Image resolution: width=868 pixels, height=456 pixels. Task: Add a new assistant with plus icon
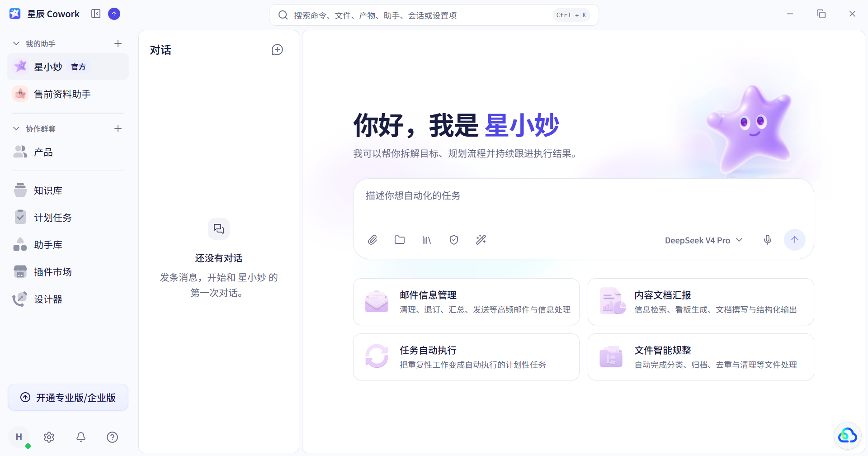point(118,43)
